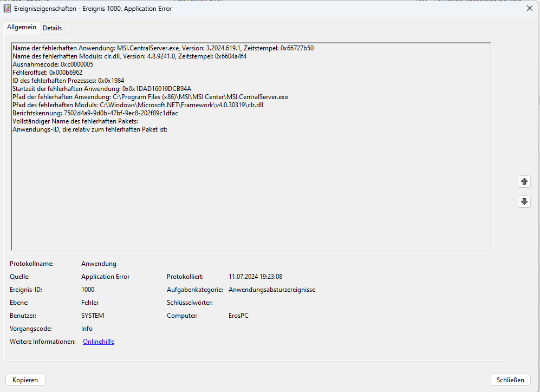Click the Protokolliert label
Image resolution: width=540 pixels, height=392 pixels.
(185, 277)
